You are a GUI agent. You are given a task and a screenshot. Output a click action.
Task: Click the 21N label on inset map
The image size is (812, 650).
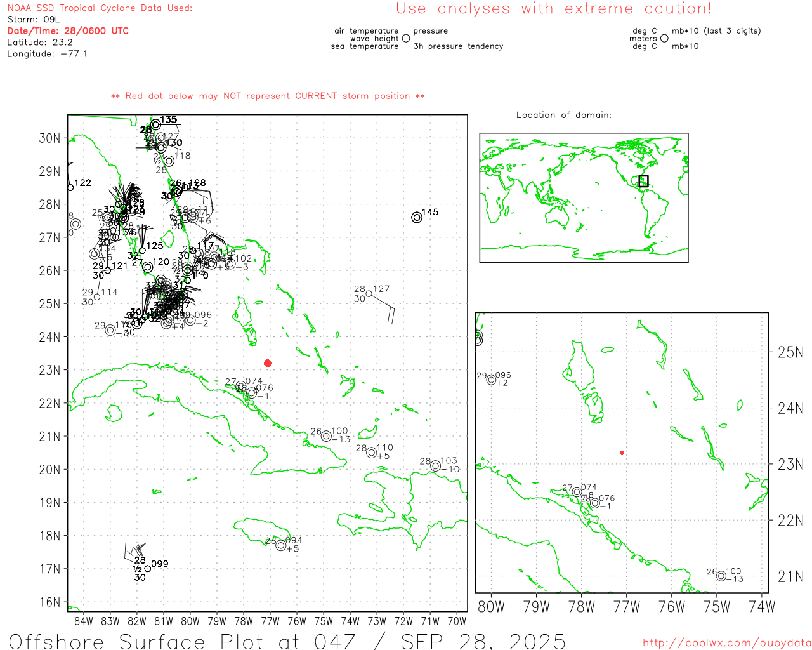click(x=790, y=577)
